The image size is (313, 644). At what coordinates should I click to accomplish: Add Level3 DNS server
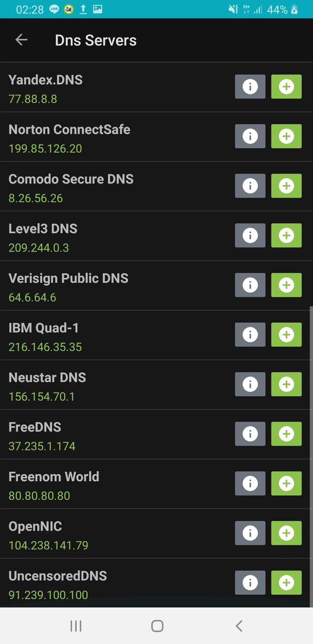click(286, 235)
